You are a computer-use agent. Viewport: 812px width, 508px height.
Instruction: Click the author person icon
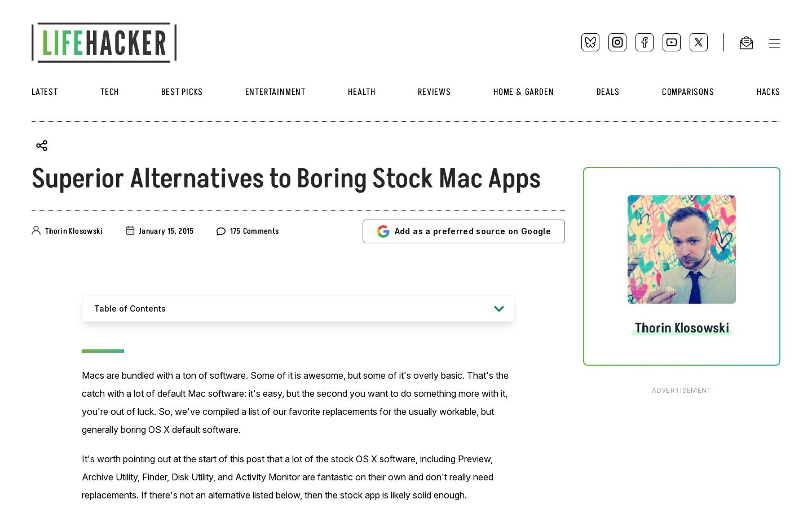pos(36,230)
